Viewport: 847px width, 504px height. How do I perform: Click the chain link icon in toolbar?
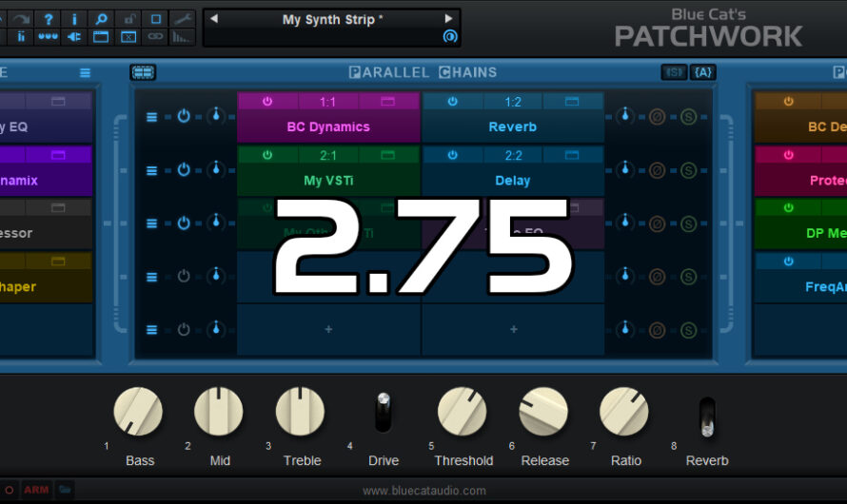coord(155,37)
